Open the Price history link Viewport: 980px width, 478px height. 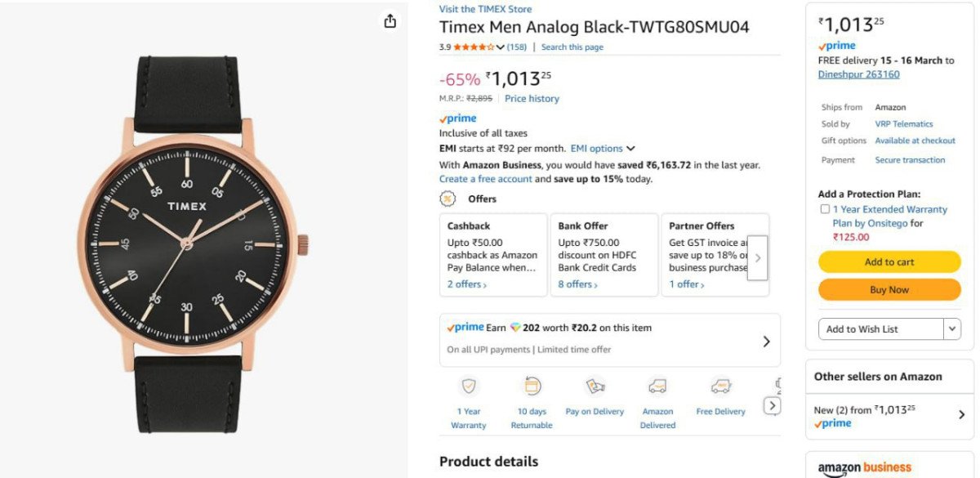click(532, 99)
